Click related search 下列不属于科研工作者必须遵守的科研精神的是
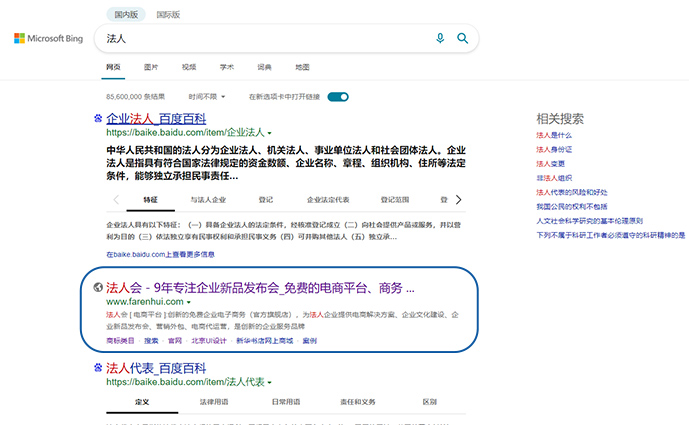This screenshot has width=689, height=425. pyautogui.click(x=611, y=235)
